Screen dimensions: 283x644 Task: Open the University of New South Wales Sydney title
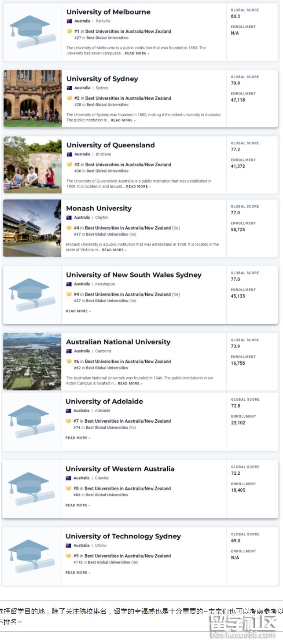[133, 275]
